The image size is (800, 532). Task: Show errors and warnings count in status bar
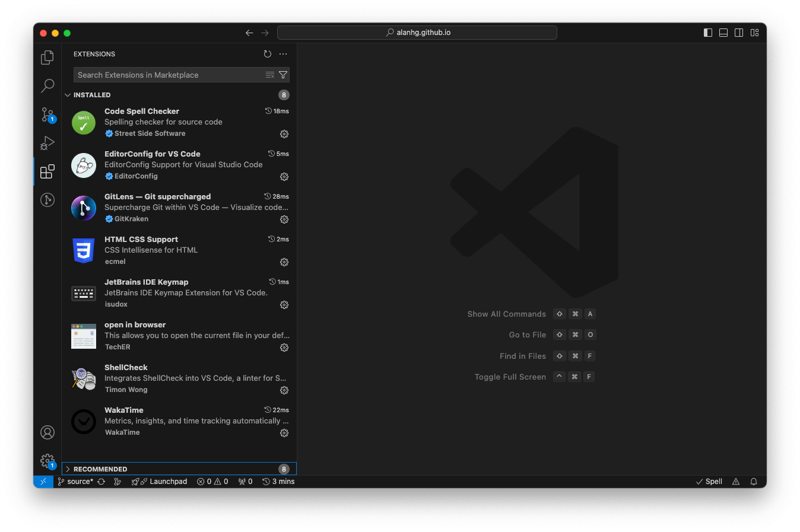pyautogui.click(x=212, y=482)
